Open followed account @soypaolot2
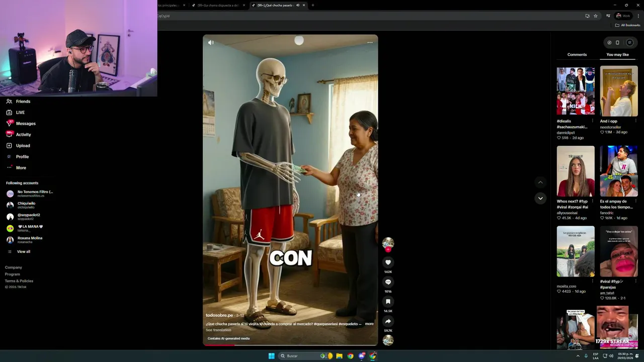644x362 pixels. 24,217
